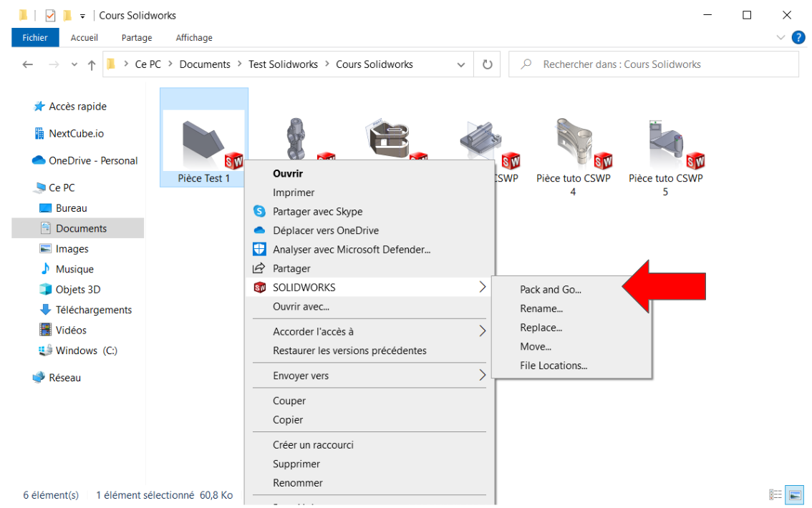The height and width of the screenshot is (508, 812).
Task: Switch to details view layout icon
Action: pos(775,494)
